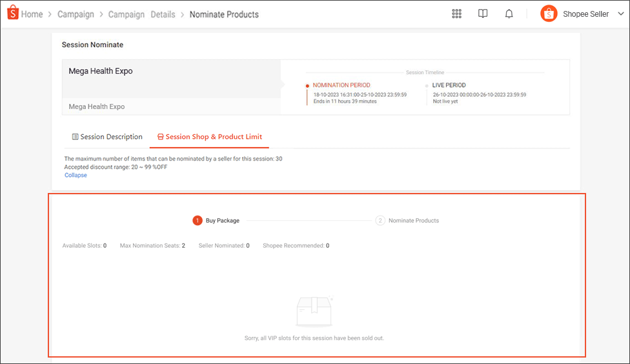Click the Nominate Products breadcrumb
The image size is (630, 364).
[x=224, y=14]
